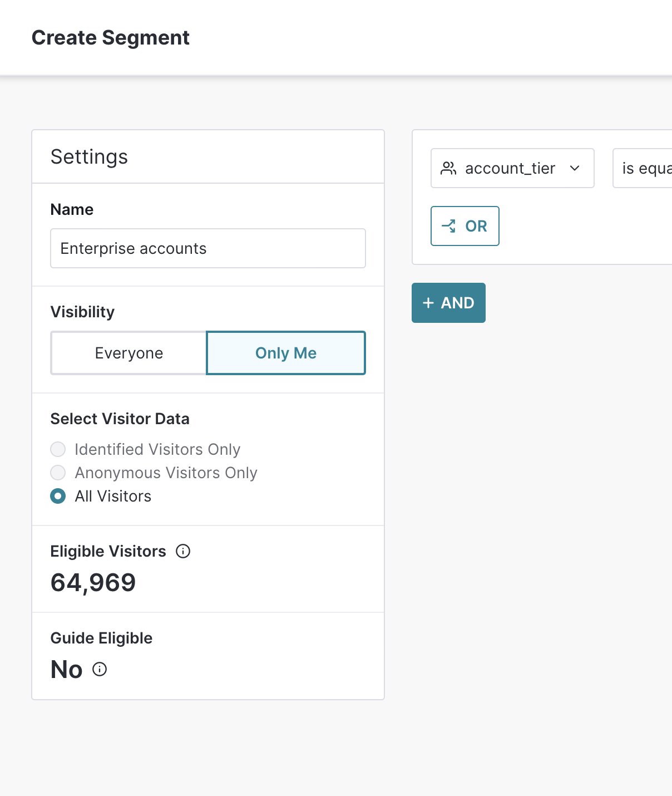
Task: Open the account_tier dropdown
Action: coord(512,168)
